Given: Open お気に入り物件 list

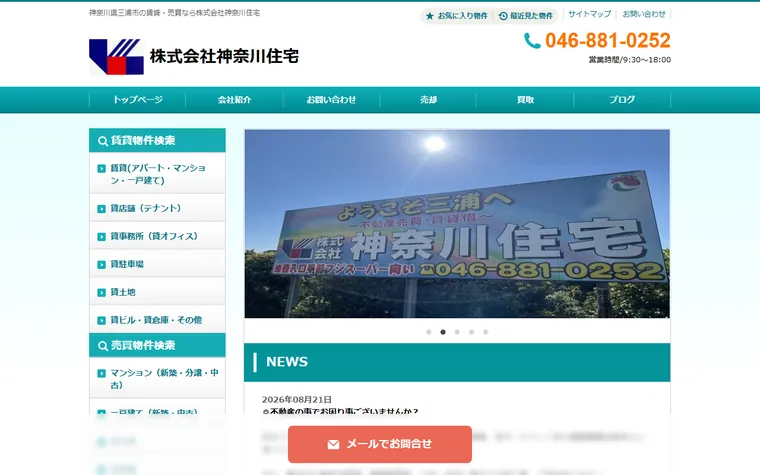Looking at the screenshot, I should tap(457, 16).
